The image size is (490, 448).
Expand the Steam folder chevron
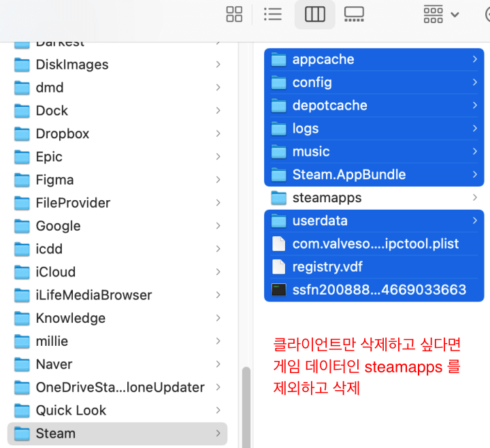218,433
